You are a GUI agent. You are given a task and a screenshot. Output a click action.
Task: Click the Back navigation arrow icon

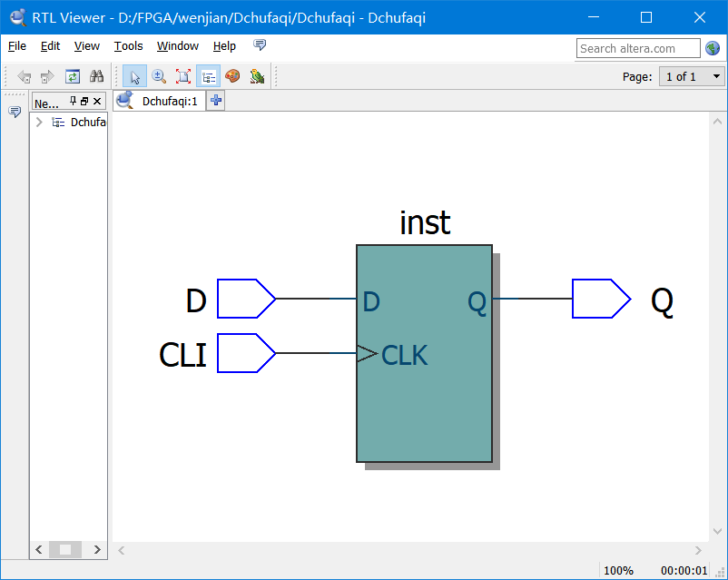(25, 76)
